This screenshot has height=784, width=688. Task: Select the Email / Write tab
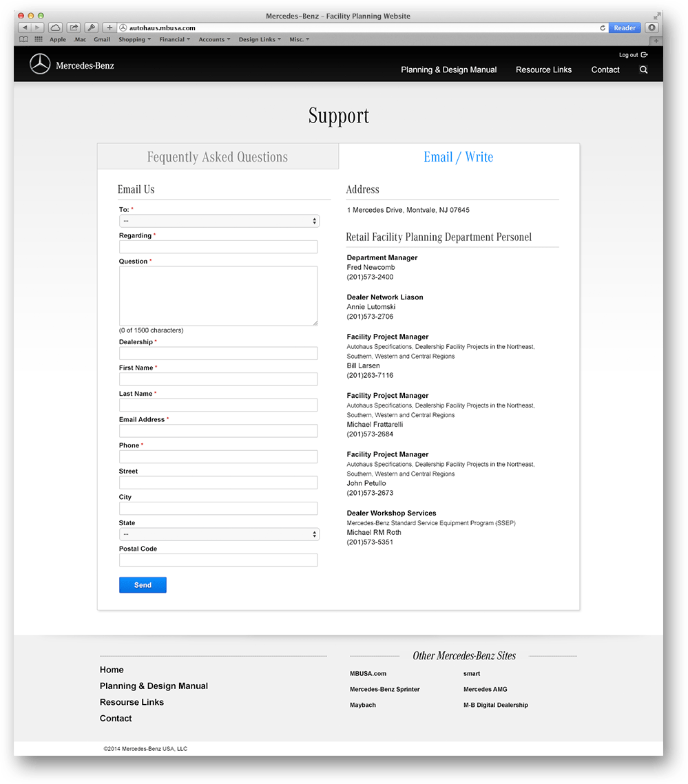[459, 156]
